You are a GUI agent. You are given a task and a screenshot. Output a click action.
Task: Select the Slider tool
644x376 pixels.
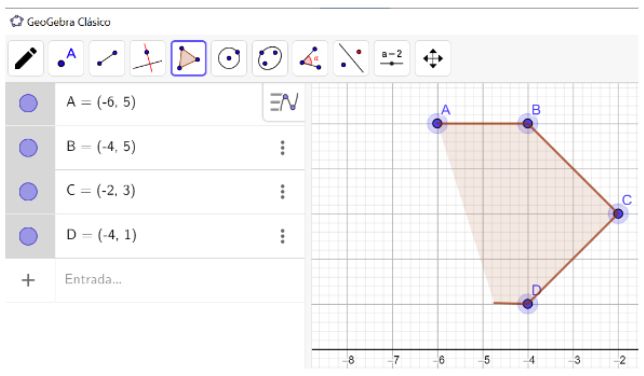click(392, 58)
